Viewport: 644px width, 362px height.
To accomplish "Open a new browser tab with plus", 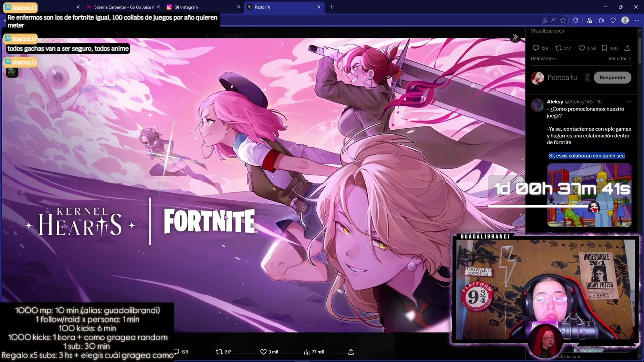I will click(331, 7).
